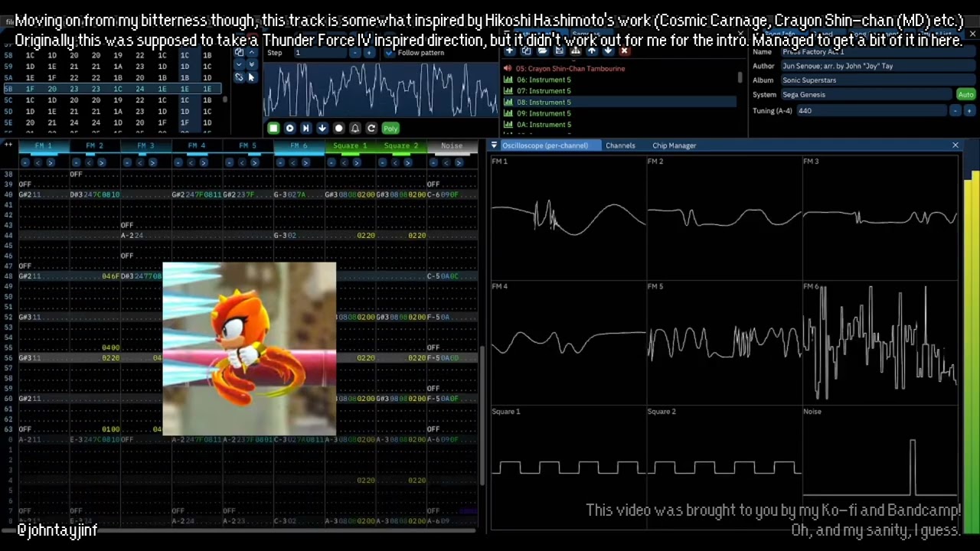980x551 pixels.
Task: Mute the FM 4 channel header
Action: (197, 145)
